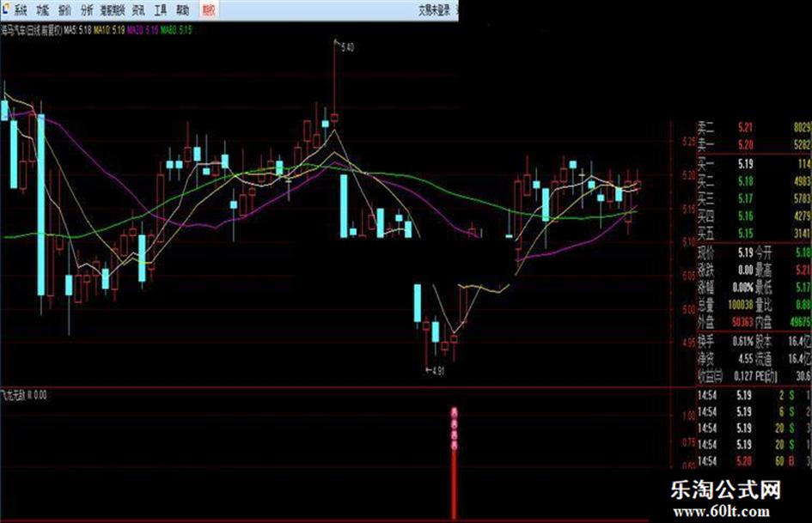Image resolution: width=812 pixels, height=523 pixels.
Task: Click the 5.40 high price marker
Action: click(x=347, y=47)
